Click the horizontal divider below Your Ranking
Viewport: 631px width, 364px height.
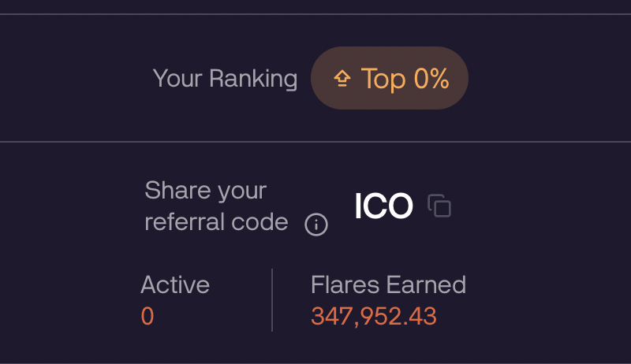click(315, 142)
